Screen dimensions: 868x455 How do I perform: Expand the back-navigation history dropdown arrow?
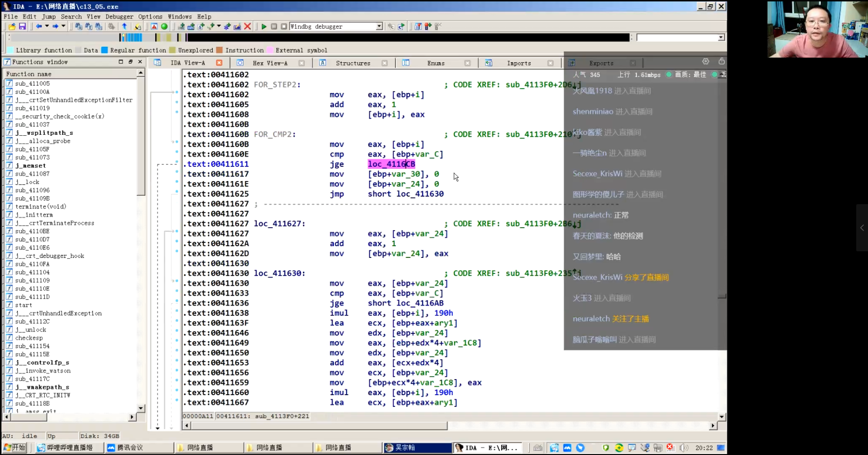[x=47, y=26]
